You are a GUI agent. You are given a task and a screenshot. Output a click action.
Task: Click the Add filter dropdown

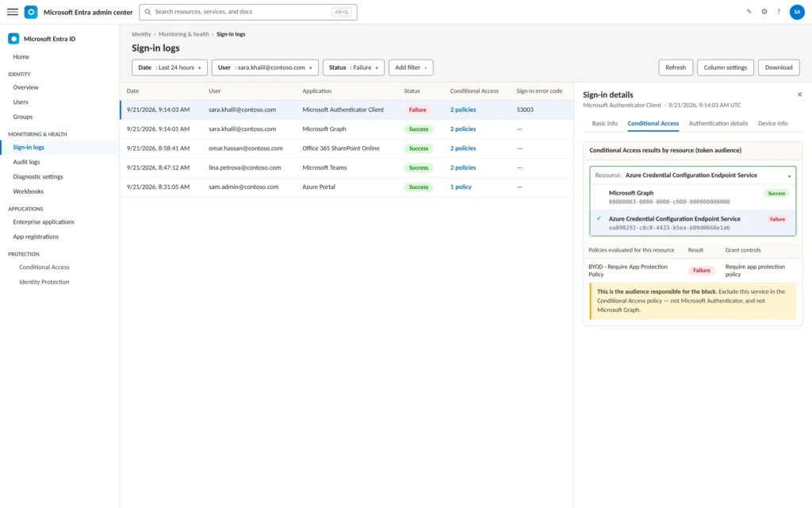pos(412,67)
